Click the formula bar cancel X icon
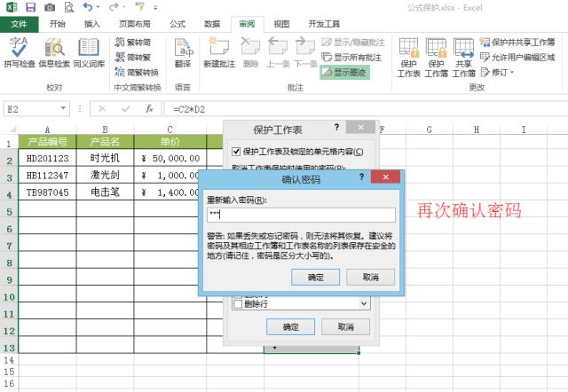This screenshot has height=392, width=568. click(102, 109)
